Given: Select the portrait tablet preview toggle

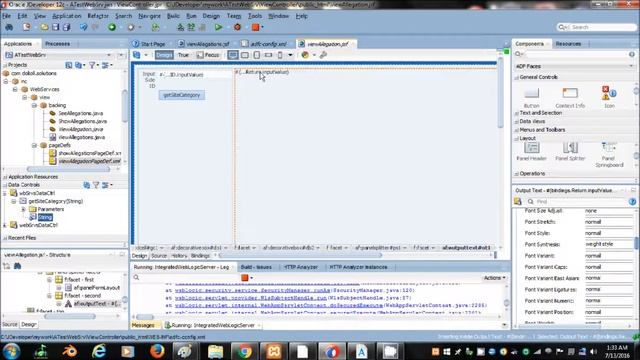Looking at the screenshot, I should pos(256,55).
